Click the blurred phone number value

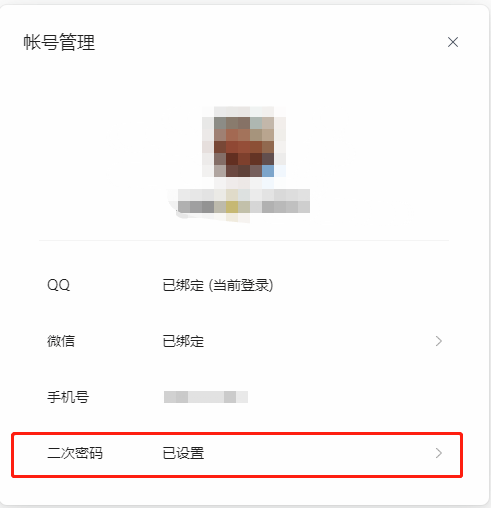[x=206, y=397]
